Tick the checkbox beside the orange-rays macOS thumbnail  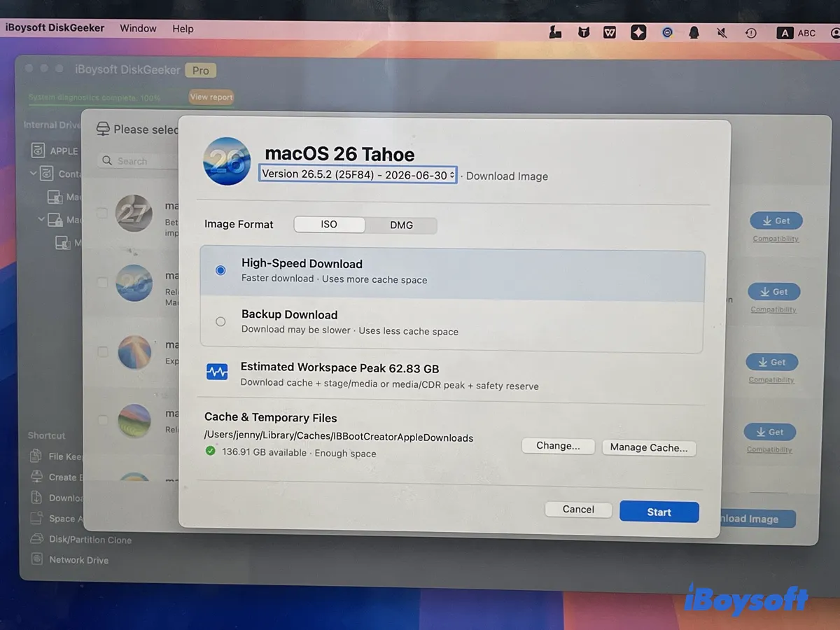[x=102, y=351]
